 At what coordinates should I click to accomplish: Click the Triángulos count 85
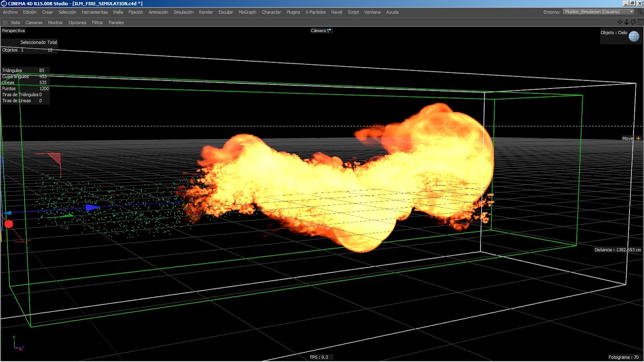point(41,70)
